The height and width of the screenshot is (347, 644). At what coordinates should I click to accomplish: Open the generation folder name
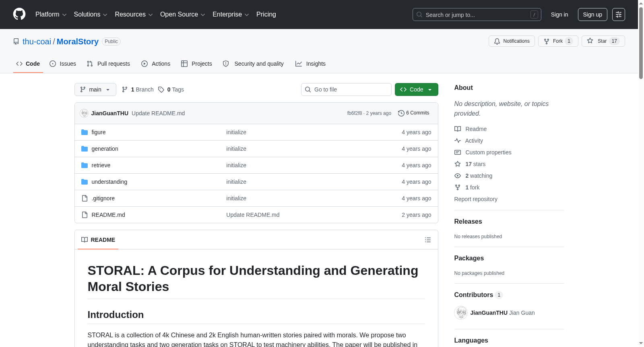coord(105,149)
